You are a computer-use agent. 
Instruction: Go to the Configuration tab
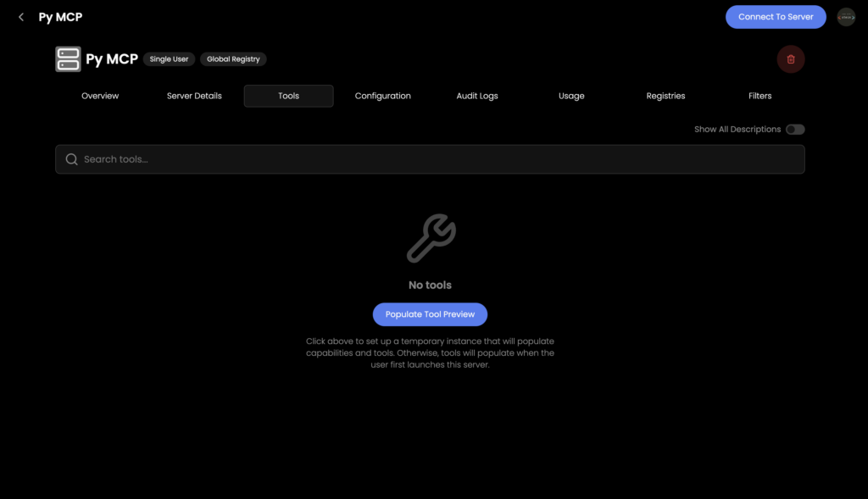coord(382,96)
